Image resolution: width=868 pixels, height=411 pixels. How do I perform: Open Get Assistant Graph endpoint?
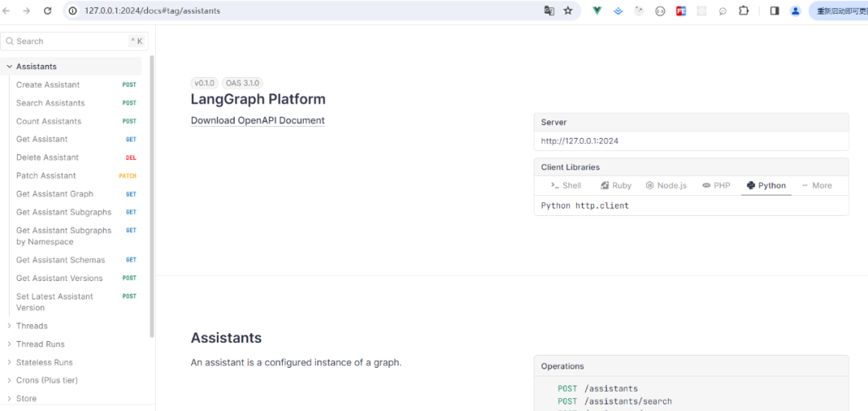tap(76, 193)
